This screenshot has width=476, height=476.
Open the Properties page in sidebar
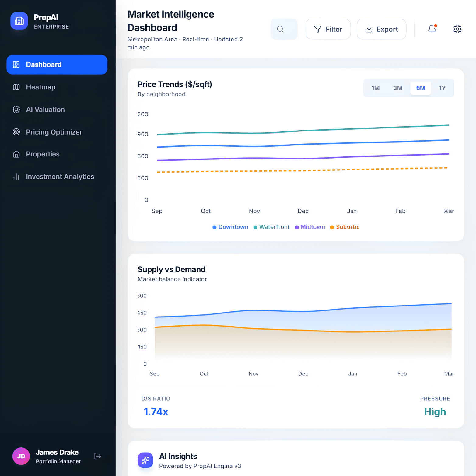click(x=43, y=154)
